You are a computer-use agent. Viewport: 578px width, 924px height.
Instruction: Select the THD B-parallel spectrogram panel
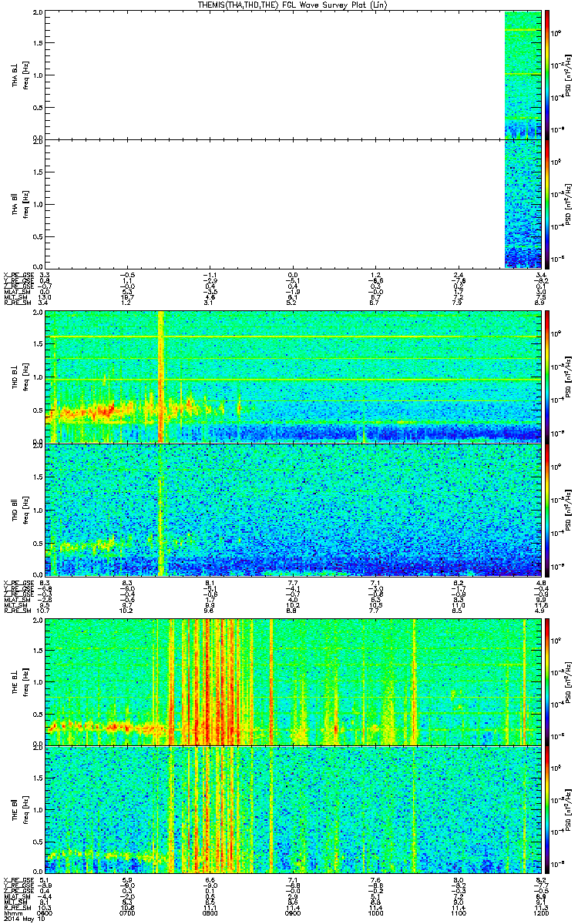[x=293, y=510]
